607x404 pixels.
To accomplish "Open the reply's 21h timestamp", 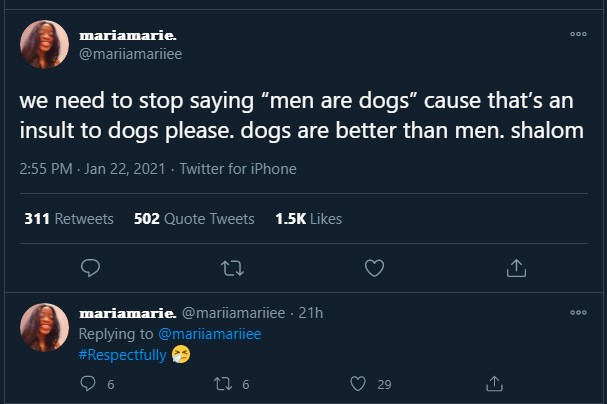I will [311, 313].
